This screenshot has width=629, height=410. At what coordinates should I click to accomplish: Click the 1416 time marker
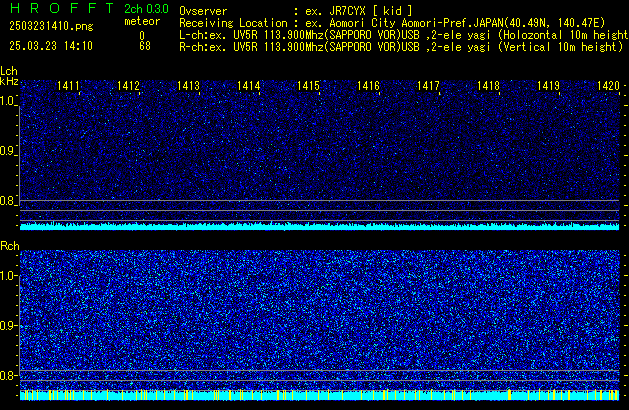368,86
